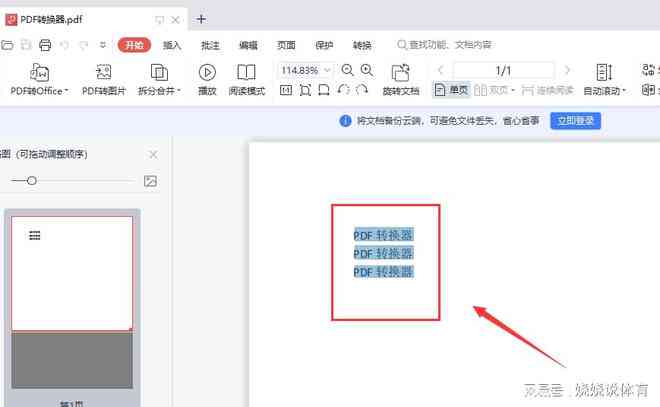The width and height of the screenshot is (660, 407).
Task: Start the 播放 slideshow
Action: [207, 80]
